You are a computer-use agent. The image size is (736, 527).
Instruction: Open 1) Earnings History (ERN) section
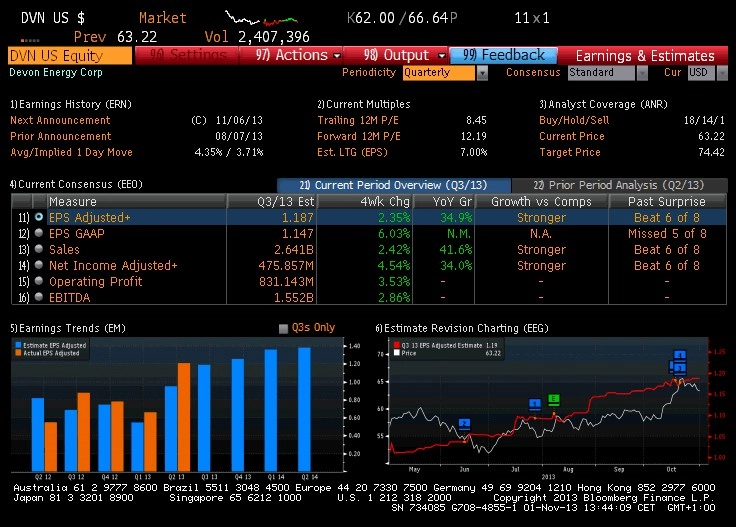71,104
